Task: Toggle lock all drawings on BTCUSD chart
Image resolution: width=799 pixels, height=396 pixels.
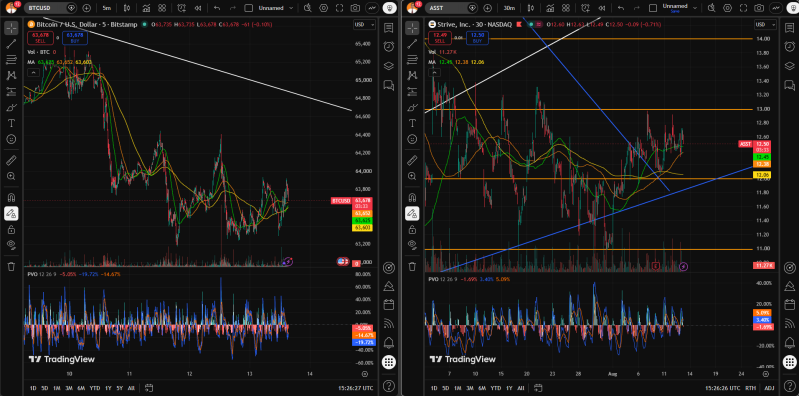Action: pos(11,230)
